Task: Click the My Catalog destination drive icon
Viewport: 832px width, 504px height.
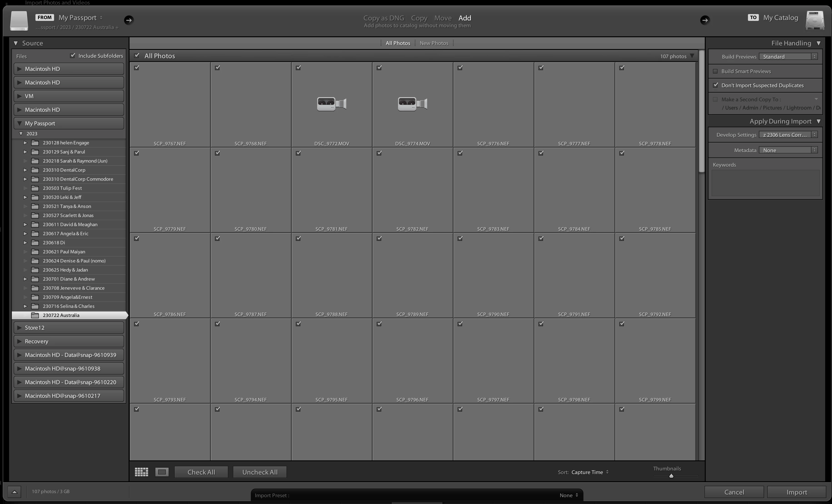Action: (815, 20)
